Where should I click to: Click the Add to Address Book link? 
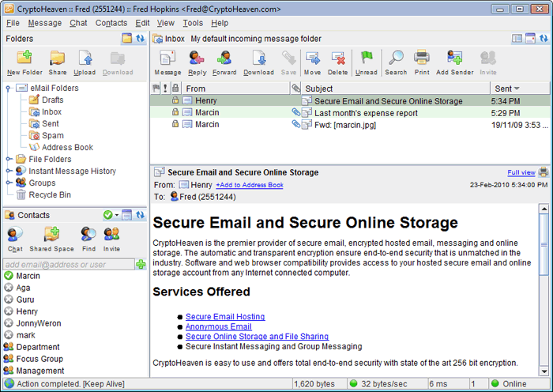click(x=249, y=185)
